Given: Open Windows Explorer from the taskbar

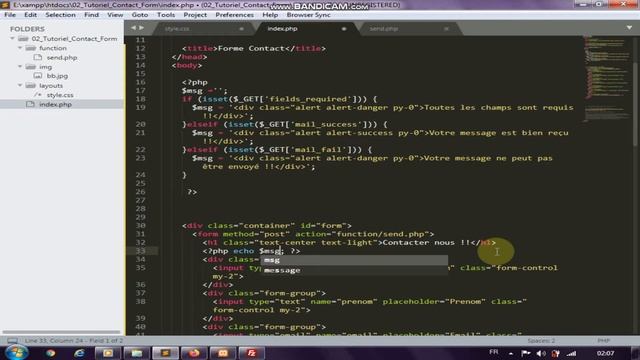Looking at the screenshot, I should tap(136, 353).
